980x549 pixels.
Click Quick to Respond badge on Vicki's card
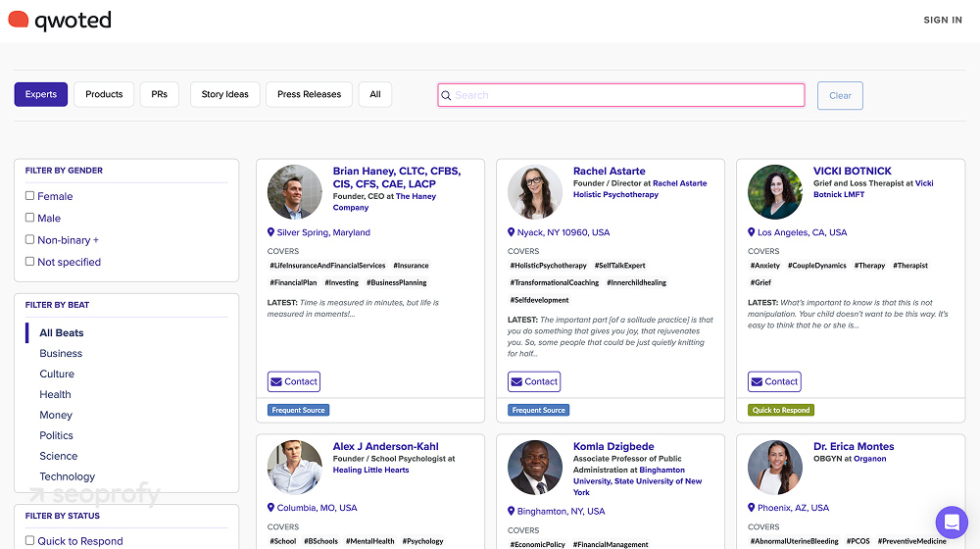[x=781, y=410]
